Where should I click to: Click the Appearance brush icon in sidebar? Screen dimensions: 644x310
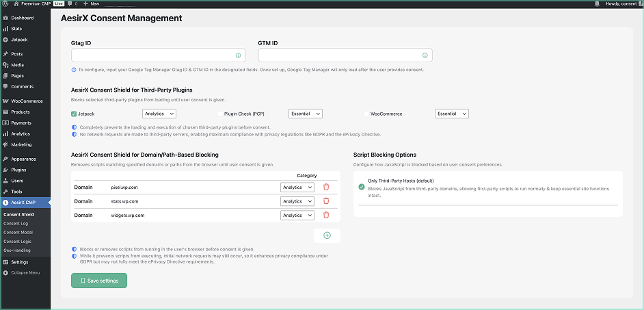[x=5, y=159]
